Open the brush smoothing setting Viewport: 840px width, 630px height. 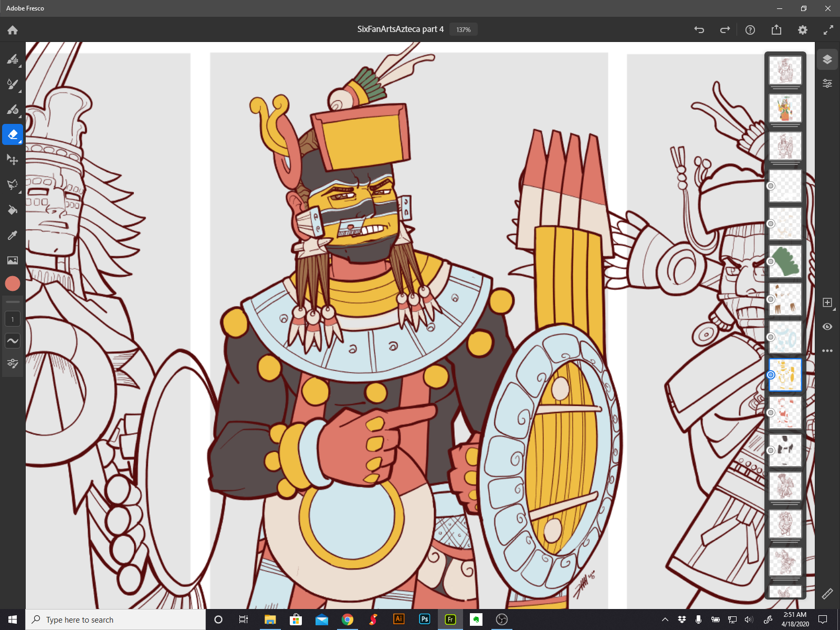tap(13, 341)
